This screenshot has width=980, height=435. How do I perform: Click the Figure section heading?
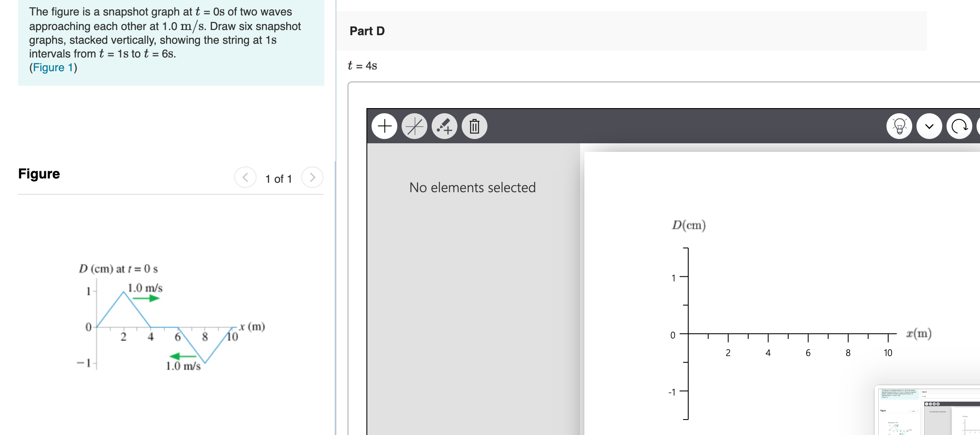click(39, 173)
